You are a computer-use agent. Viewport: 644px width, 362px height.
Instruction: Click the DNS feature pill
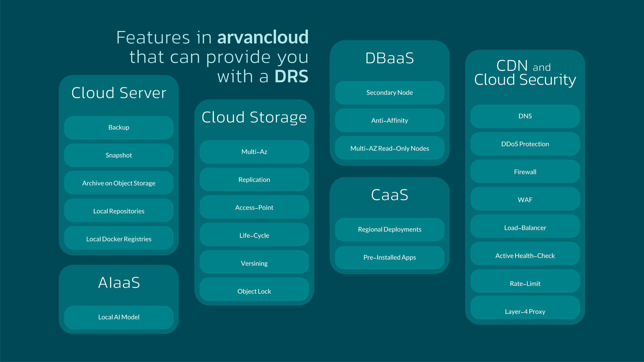point(525,116)
